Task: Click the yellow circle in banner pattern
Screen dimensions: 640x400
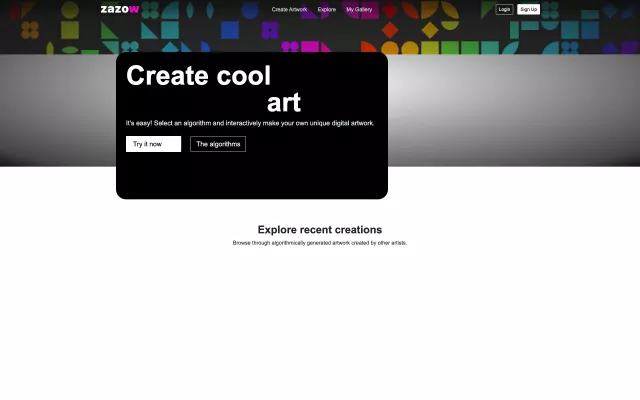Action: [69, 9]
